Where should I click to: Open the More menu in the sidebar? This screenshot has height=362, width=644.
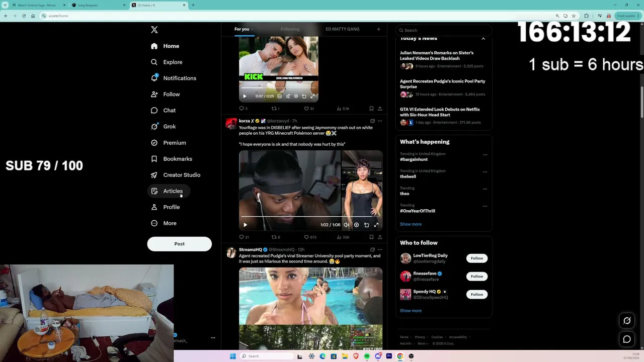click(164, 223)
